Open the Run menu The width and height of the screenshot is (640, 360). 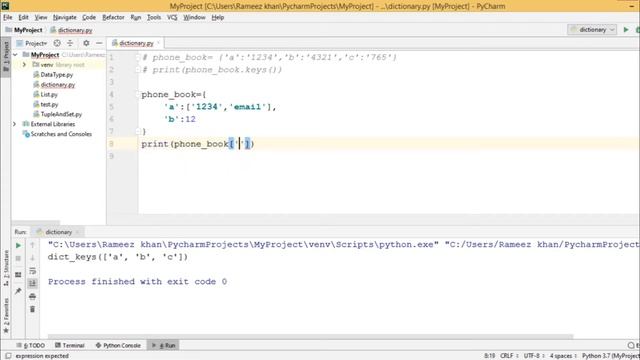[136, 17]
